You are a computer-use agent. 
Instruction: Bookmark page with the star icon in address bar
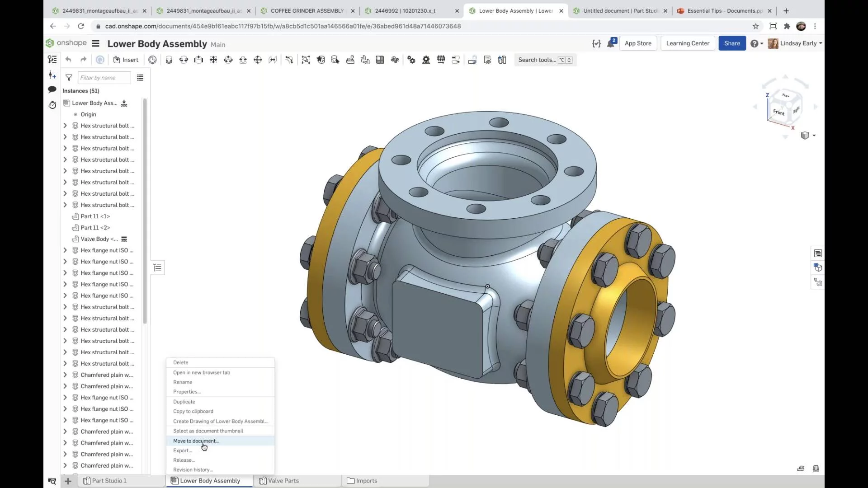(755, 26)
